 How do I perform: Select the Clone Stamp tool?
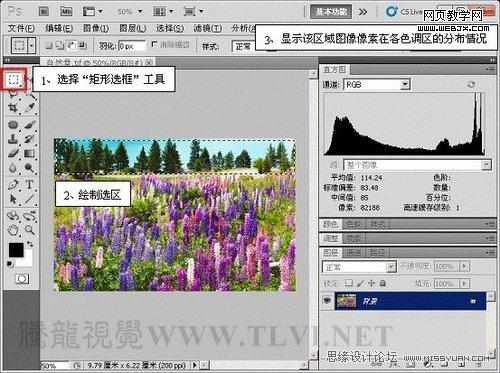13,139
